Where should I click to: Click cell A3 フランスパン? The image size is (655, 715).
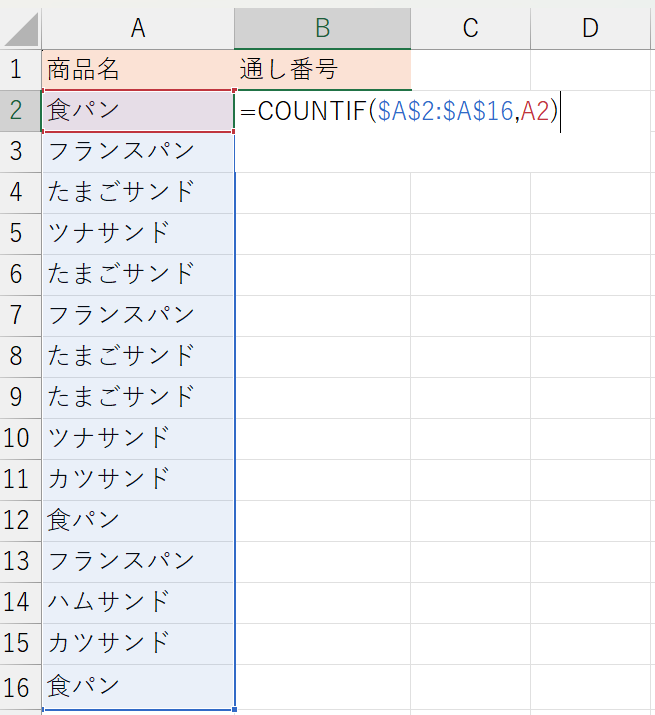pos(138,152)
